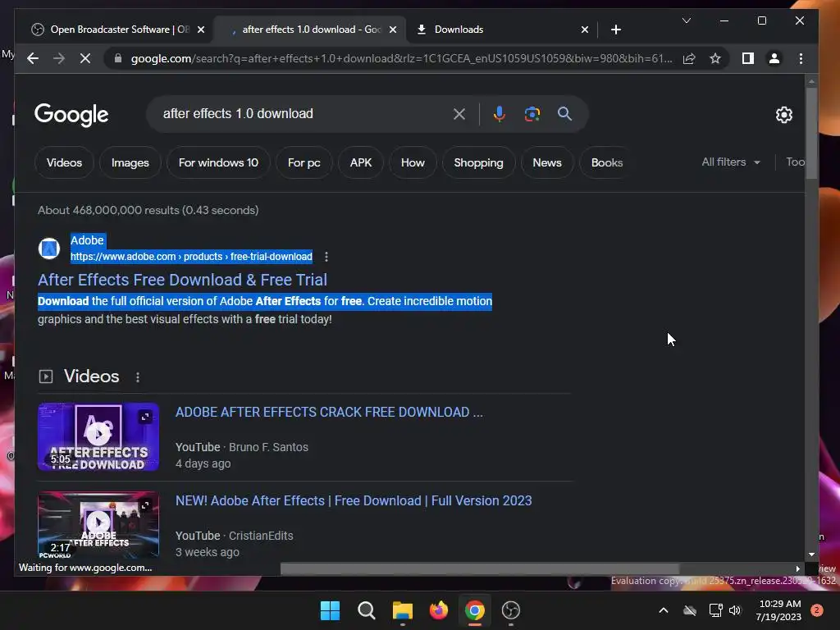Image resolution: width=840 pixels, height=630 pixels.
Task: Click the Google search magnifier button
Action: (564, 113)
